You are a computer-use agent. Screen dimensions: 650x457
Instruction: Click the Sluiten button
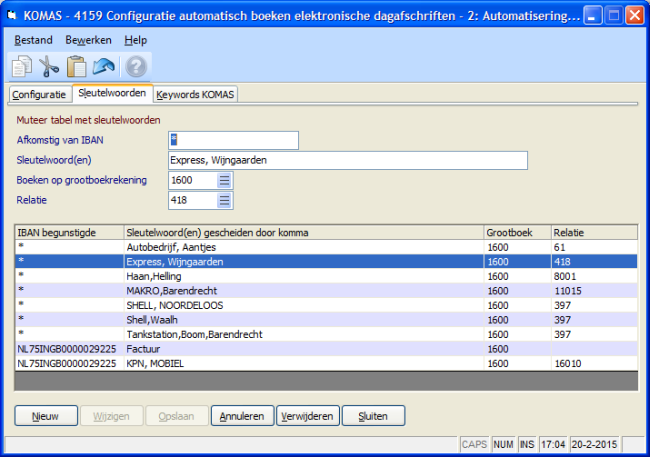click(373, 416)
